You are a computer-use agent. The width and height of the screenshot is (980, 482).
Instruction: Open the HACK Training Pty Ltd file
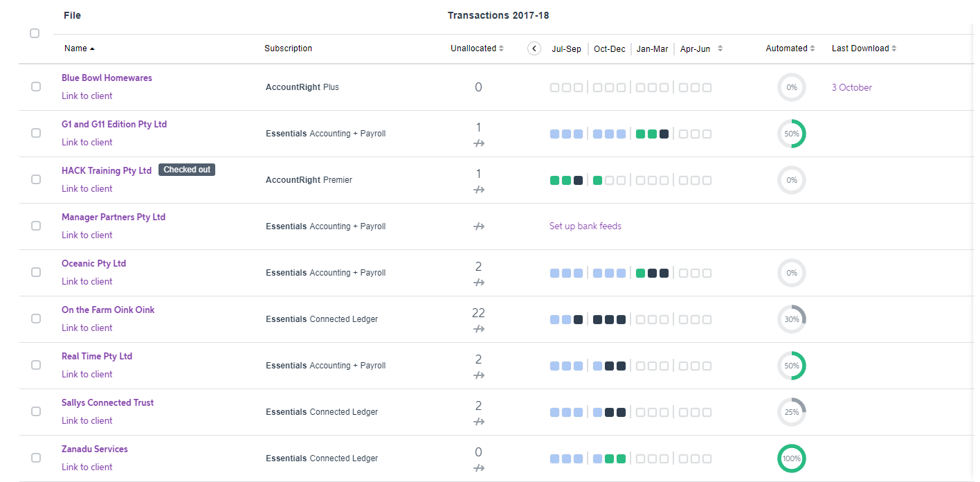(107, 170)
